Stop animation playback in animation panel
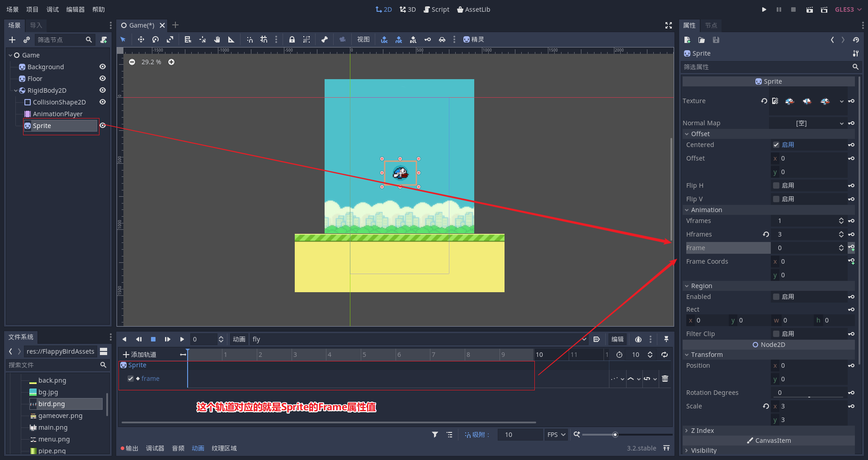868x460 pixels. click(153, 339)
